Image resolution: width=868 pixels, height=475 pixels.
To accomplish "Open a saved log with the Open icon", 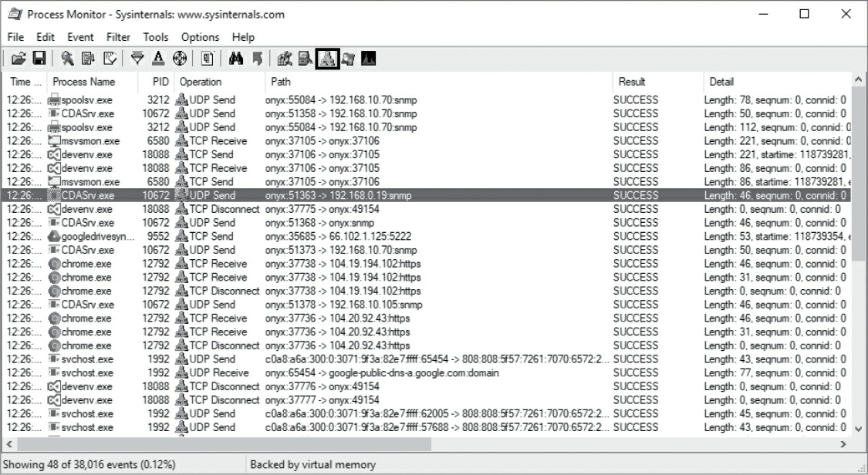I will 19,59.
